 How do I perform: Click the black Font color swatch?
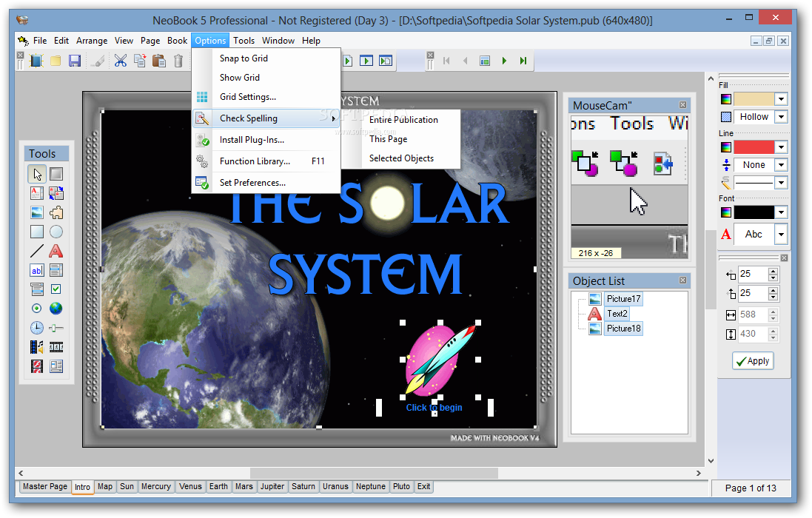(x=754, y=212)
